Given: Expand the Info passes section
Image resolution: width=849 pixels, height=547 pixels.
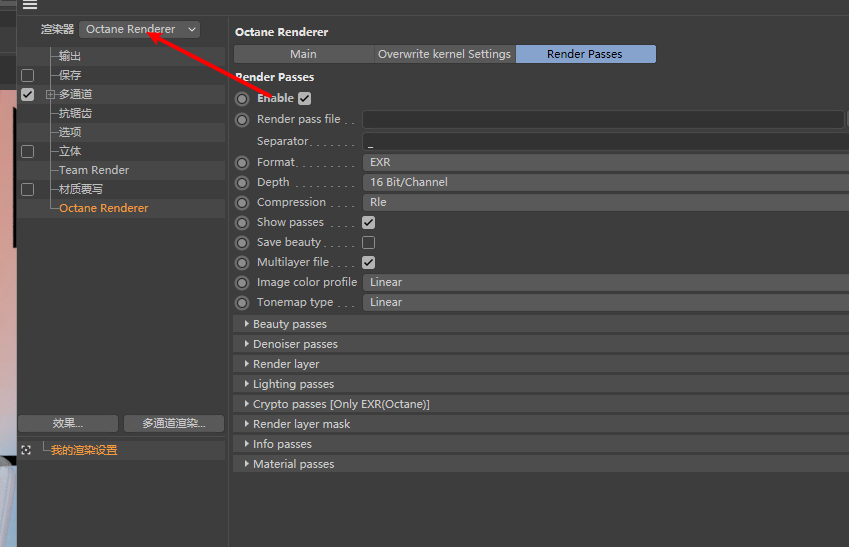Looking at the screenshot, I should coord(541,444).
